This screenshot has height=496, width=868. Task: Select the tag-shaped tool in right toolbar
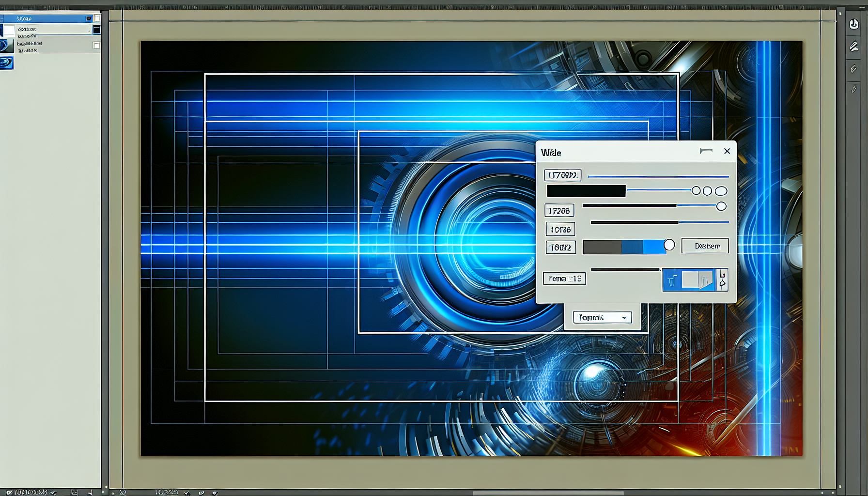pos(853,69)
